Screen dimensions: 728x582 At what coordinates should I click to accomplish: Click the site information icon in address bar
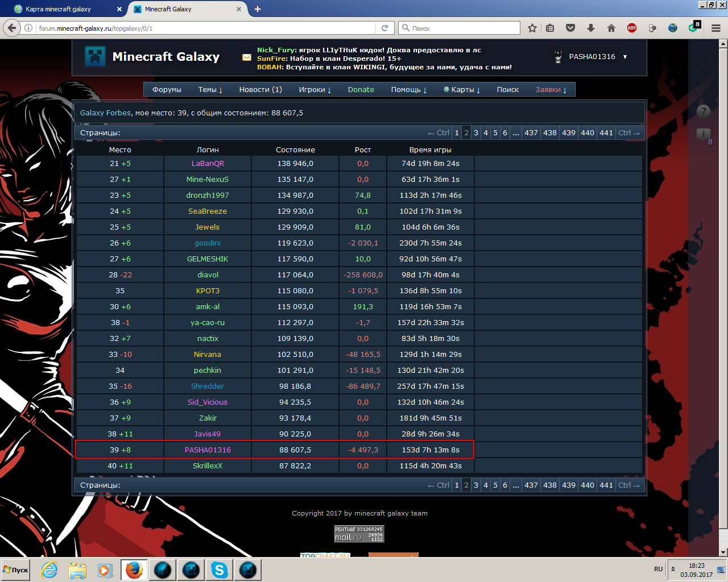pos(28,28)
